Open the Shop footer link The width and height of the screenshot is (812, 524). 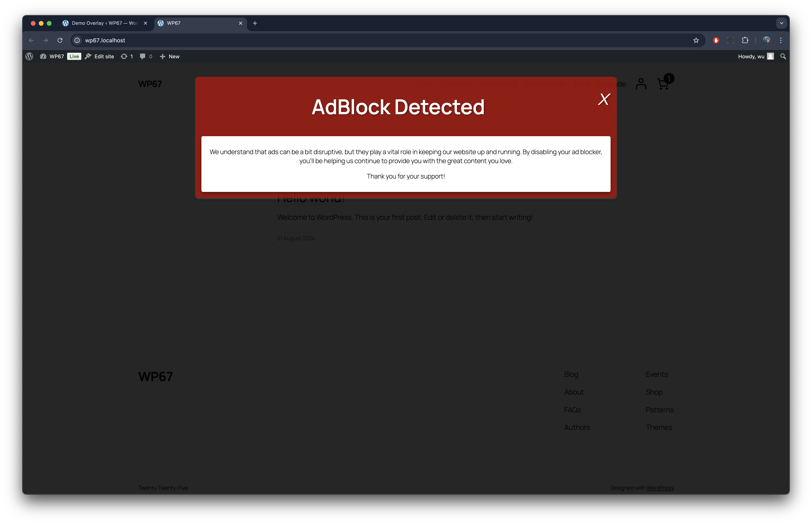(x=654, y=392)
